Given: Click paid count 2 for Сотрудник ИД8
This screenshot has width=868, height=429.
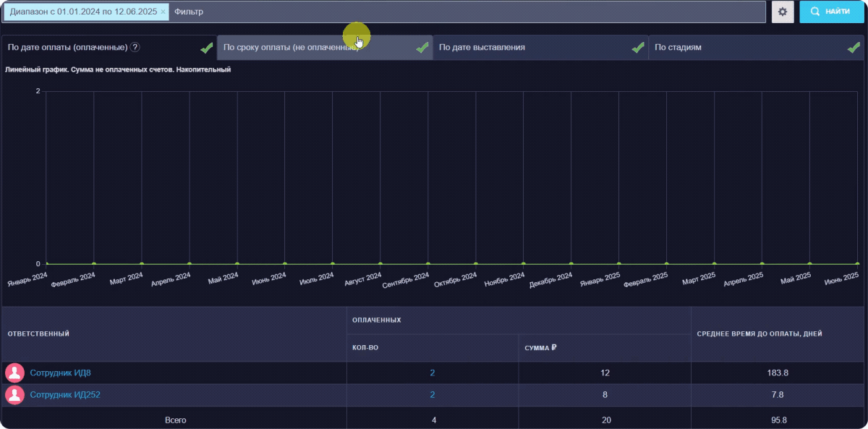Looking at the screenshot, I should (432, 373).
